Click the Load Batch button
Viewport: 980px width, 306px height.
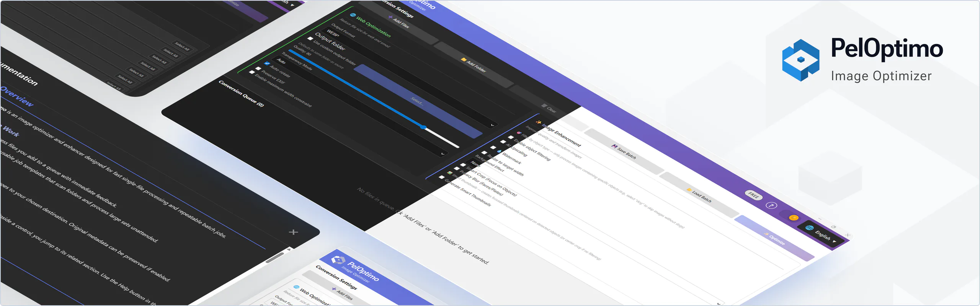pyautogui.click(x=699, y=195)
